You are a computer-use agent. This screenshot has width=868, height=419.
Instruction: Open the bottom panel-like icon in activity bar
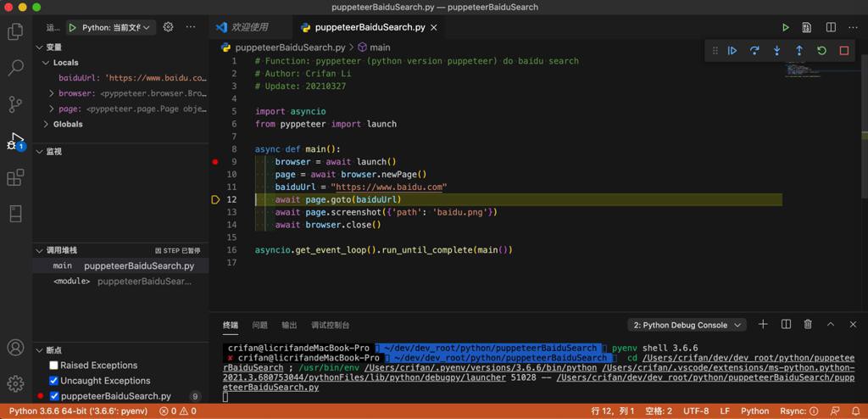tap(15, 214)
